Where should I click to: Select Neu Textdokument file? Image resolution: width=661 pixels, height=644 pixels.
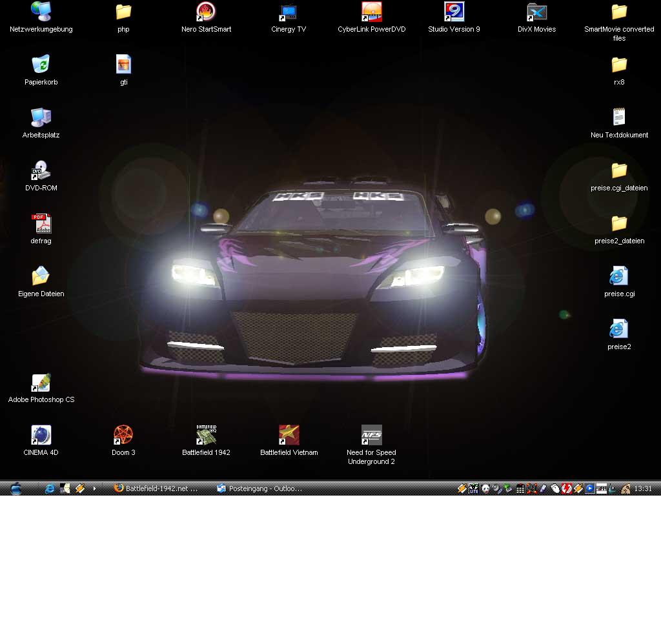619,123
